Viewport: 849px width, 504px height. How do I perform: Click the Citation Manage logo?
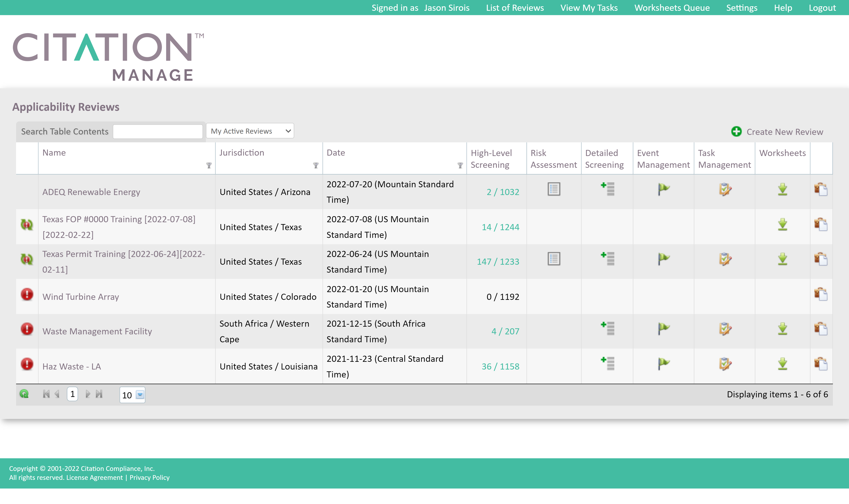click(x=108, y=57)
